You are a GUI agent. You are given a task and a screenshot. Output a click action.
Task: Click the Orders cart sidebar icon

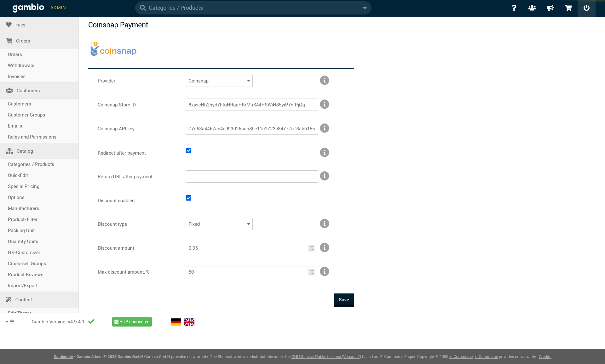(x=9, y=41)
